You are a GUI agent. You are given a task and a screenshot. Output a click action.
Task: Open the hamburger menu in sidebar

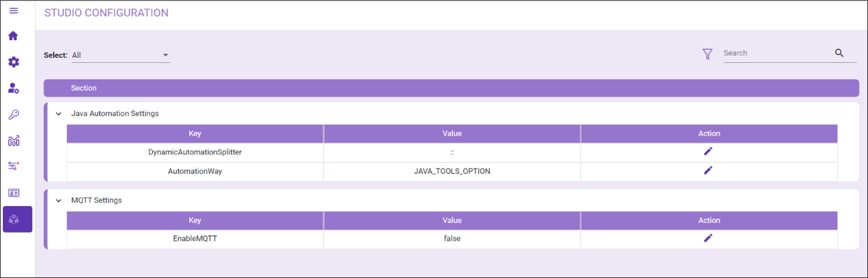coord(14,11)
